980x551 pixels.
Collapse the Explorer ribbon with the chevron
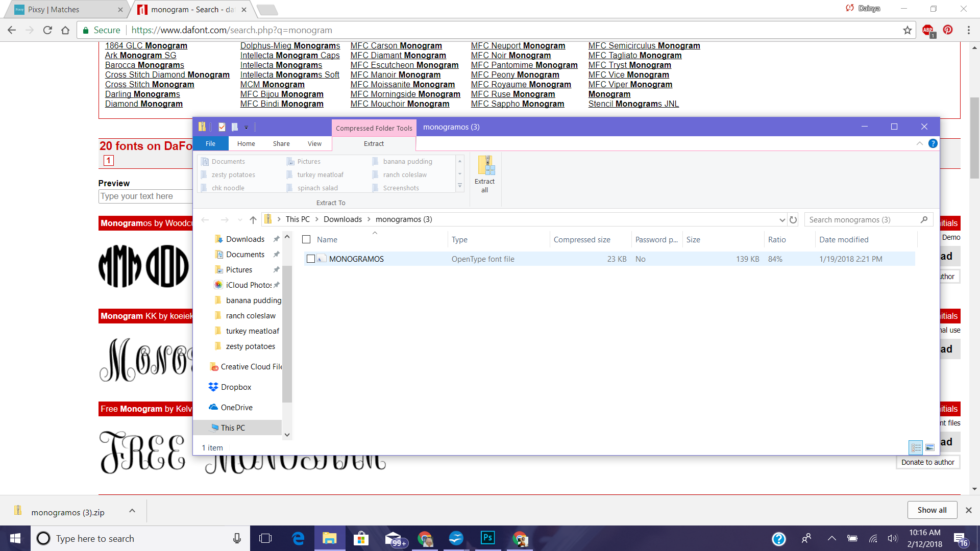919,143
